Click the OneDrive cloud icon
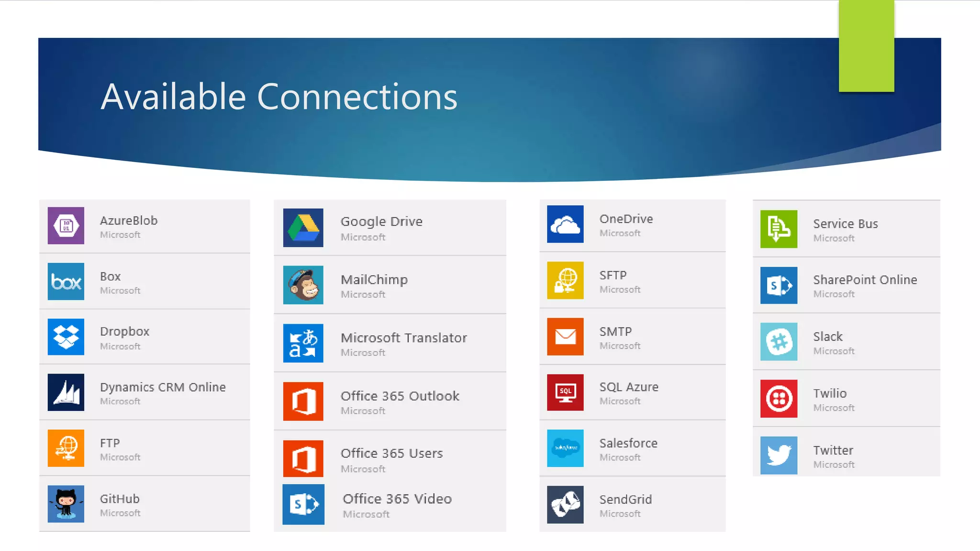Screen dimensions: 980x551 pos(565,224)
